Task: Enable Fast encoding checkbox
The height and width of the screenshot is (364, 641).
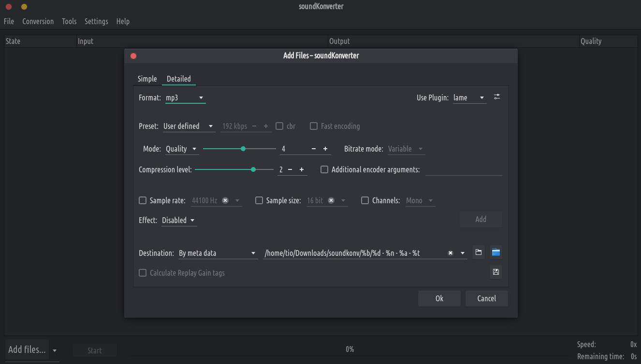Action: click(x=335, y=126)
